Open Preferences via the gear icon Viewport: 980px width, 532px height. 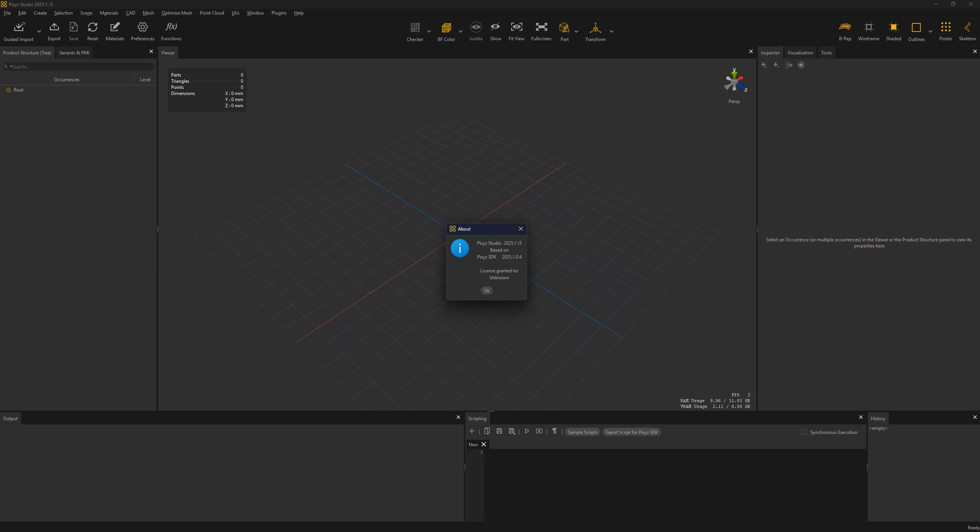[x=142, y=27]
